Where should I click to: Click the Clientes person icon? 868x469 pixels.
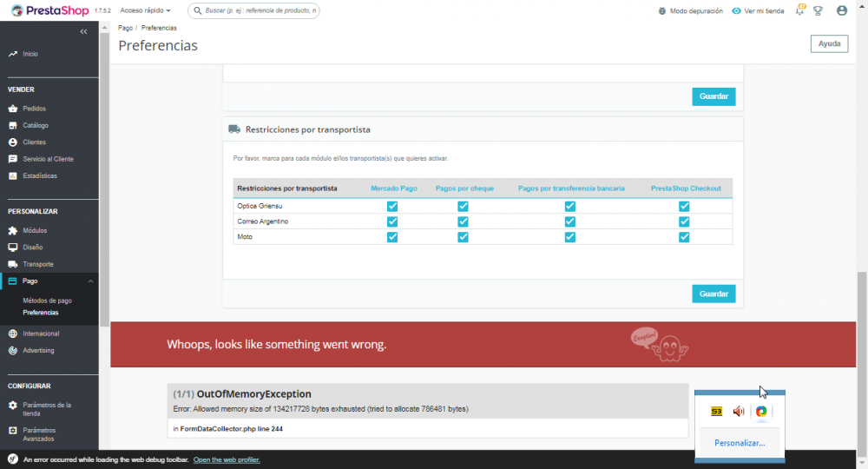tap(13, 142)
